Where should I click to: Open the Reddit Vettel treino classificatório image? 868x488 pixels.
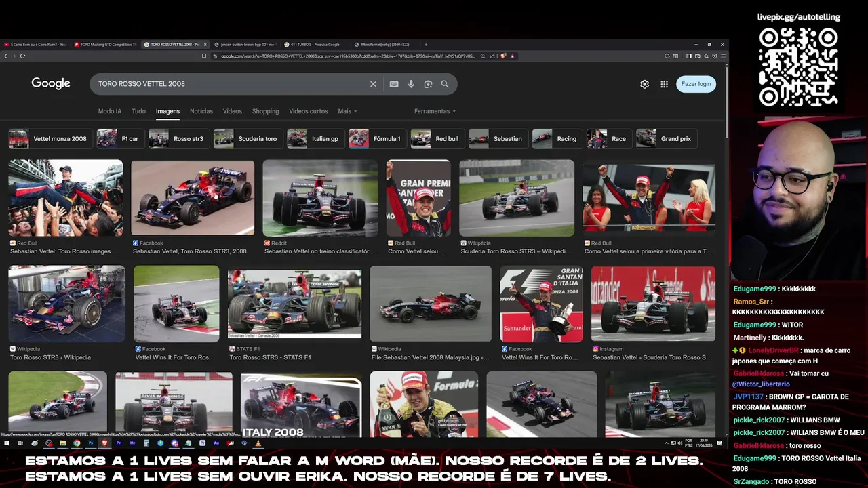click(320, 198)
